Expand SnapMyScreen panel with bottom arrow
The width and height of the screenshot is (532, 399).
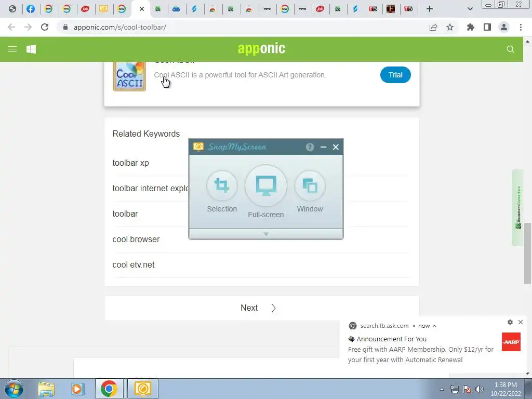[265, 234]
